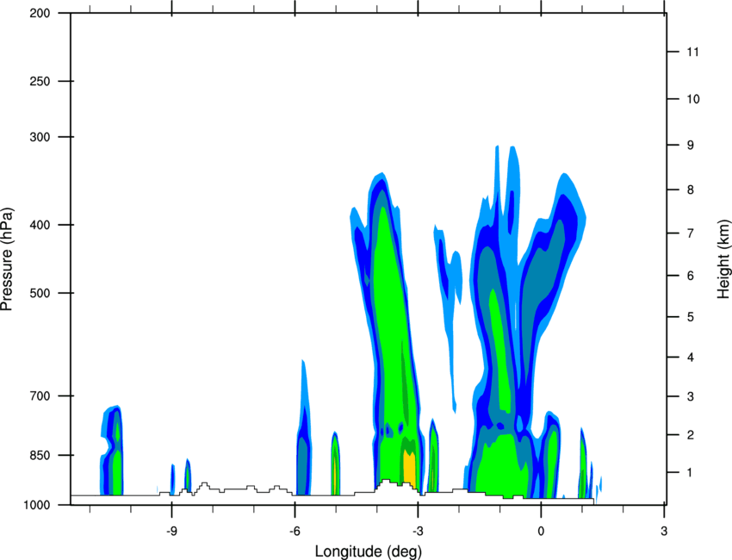Click the -3 longitude tick label
The height and width of the screenshot is (560, 732).
pyautogui.click(x=418, y=532)
